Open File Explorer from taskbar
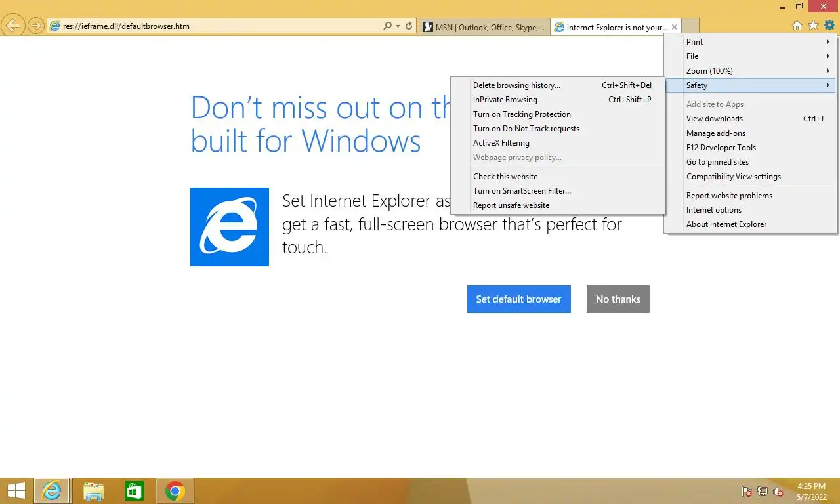Screen dimensions: 840x504 tap(93, 491)
